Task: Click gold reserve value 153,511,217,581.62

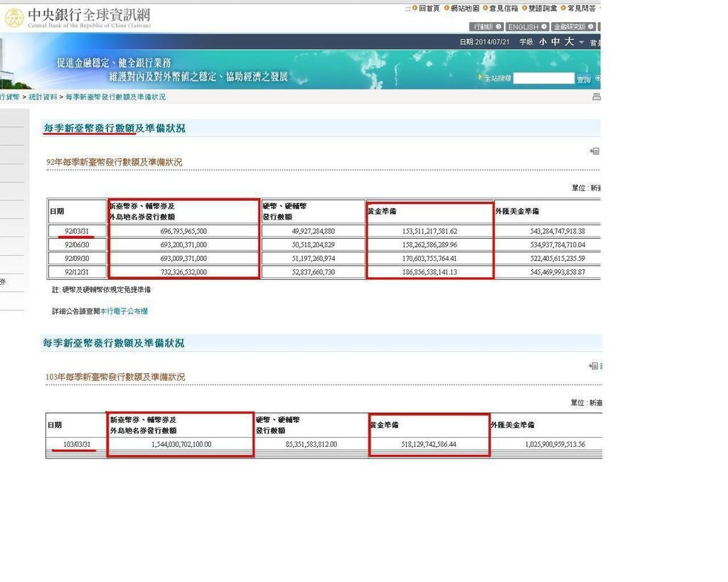Action: coord(429,231)
